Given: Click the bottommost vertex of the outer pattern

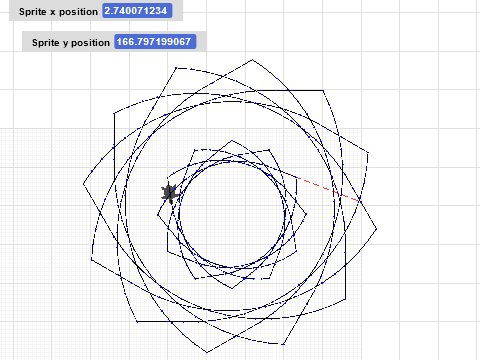Looking at the screenshot, I should click(207, 352).
